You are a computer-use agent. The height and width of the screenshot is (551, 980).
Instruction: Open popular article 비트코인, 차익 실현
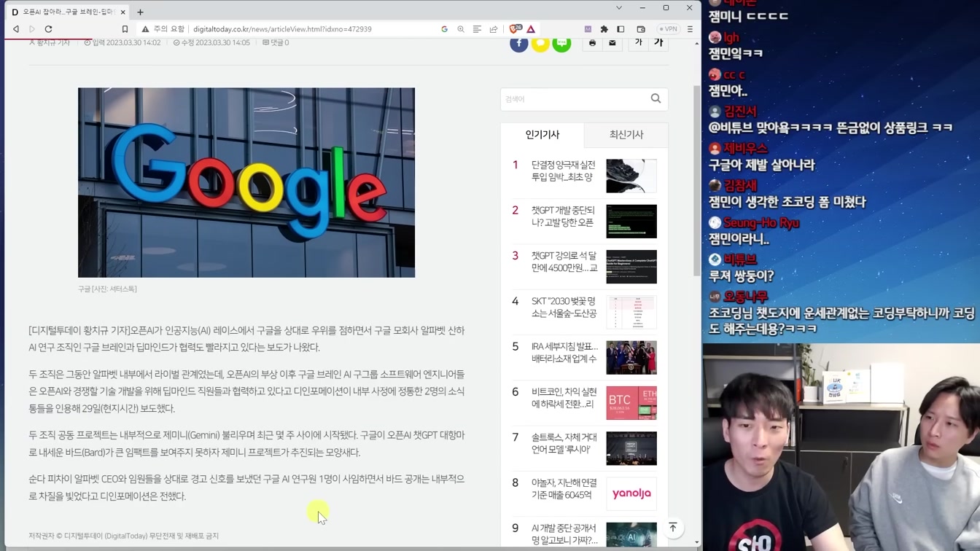coord(564,398)
